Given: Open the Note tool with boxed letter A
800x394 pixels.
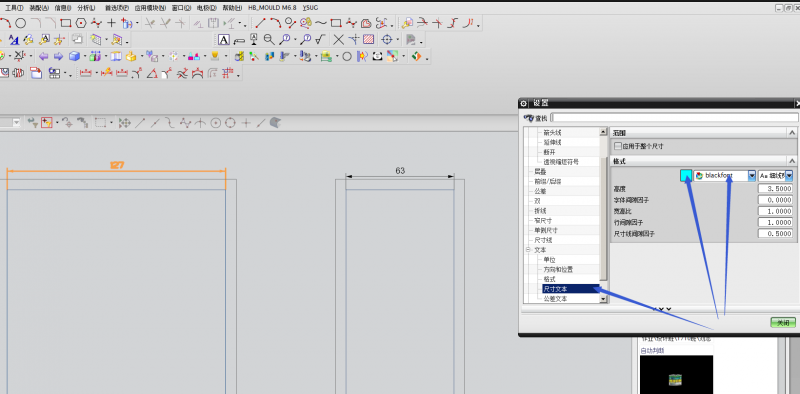Looking at the screenshot, I should coord(223,39).
